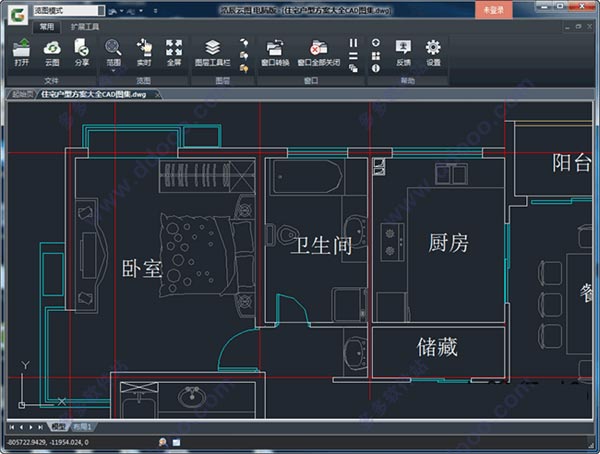Open the 云图 cloud drawing tool
The image size is (600, 454).
click(52, 53)
